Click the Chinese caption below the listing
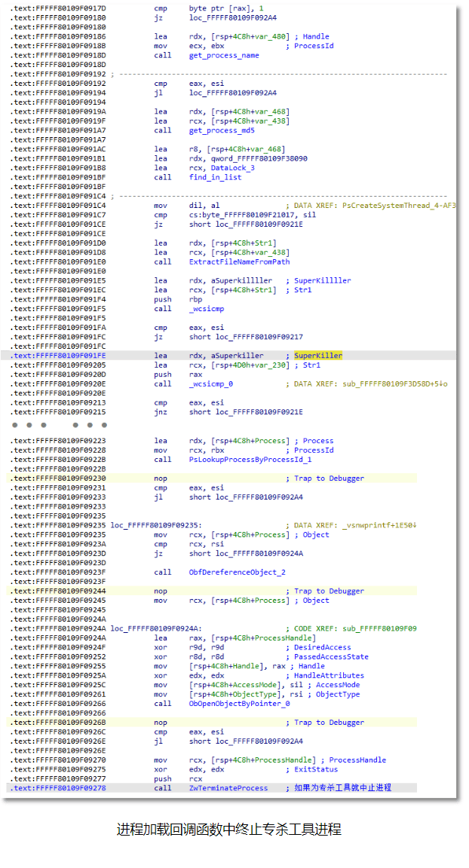The image size is (469, 868). pyautogui.click(x=228, y=829)
